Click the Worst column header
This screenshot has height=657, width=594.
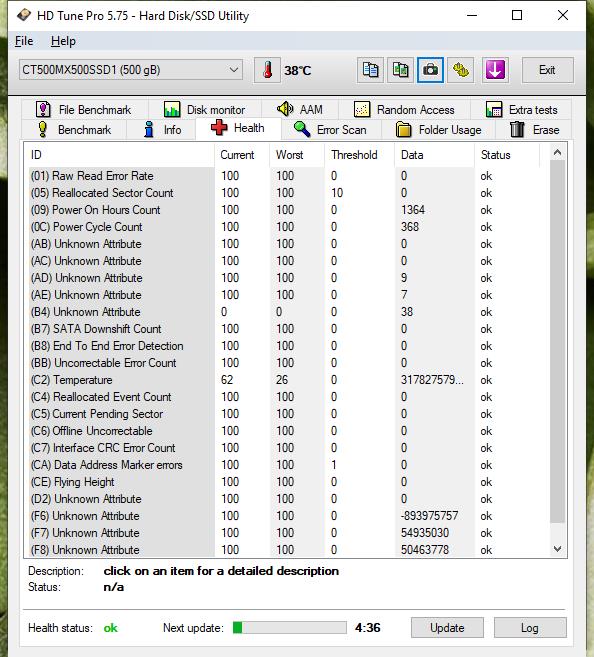tap(297, 155)
